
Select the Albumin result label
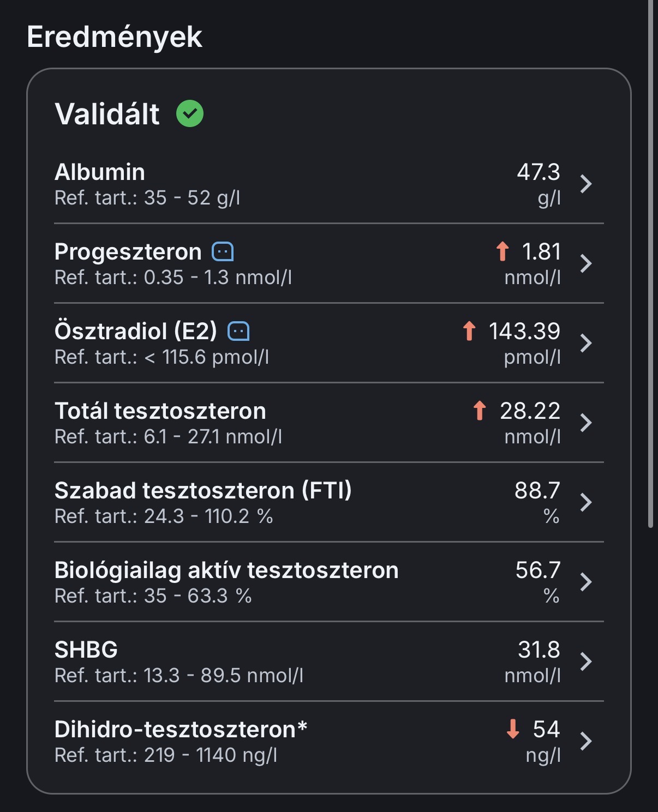coord(100,172)
